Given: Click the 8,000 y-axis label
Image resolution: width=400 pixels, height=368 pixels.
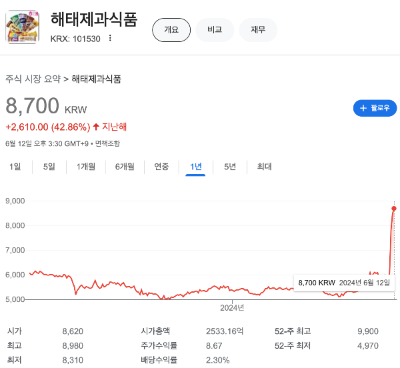Looking at the screenshot, I should tap(15, 226).
